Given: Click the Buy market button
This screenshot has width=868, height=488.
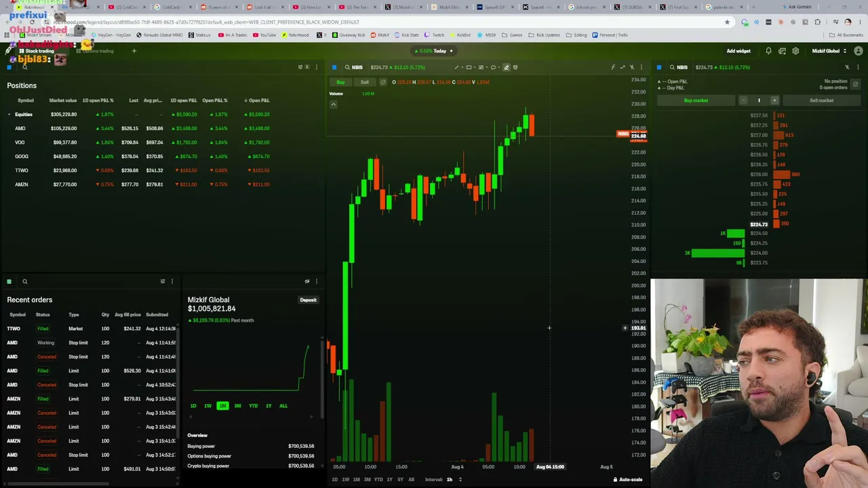Looking at the screenshot, I should coord(696,100).
